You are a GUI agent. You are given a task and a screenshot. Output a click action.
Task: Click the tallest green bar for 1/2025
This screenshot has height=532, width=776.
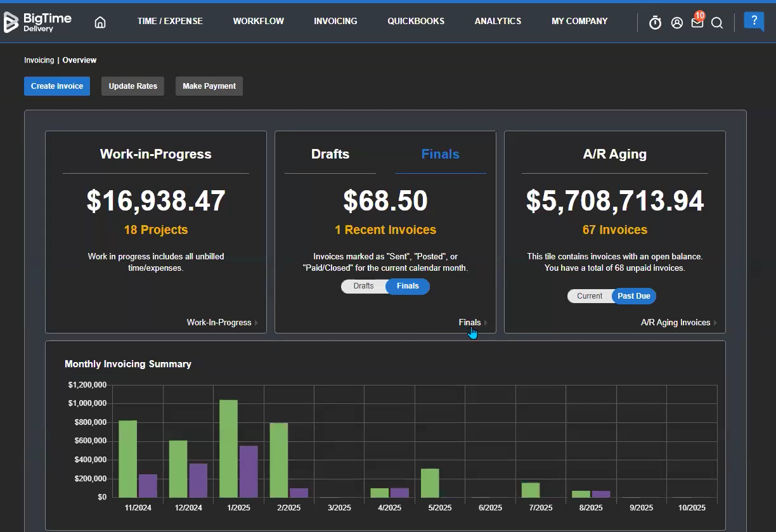[x=228, y=448]
